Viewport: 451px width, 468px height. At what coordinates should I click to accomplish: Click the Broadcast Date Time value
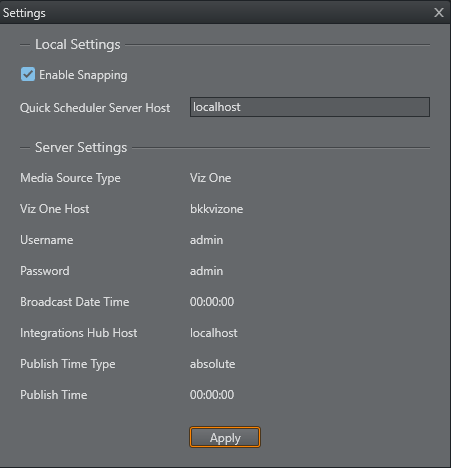click(x=212, y=302)
